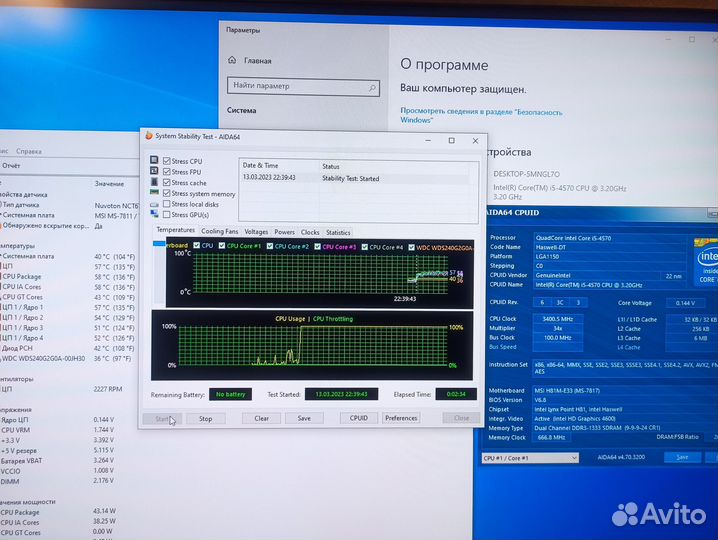Open the Voltages tab
The height and width of the screenshot is (540, 718).
256,232
